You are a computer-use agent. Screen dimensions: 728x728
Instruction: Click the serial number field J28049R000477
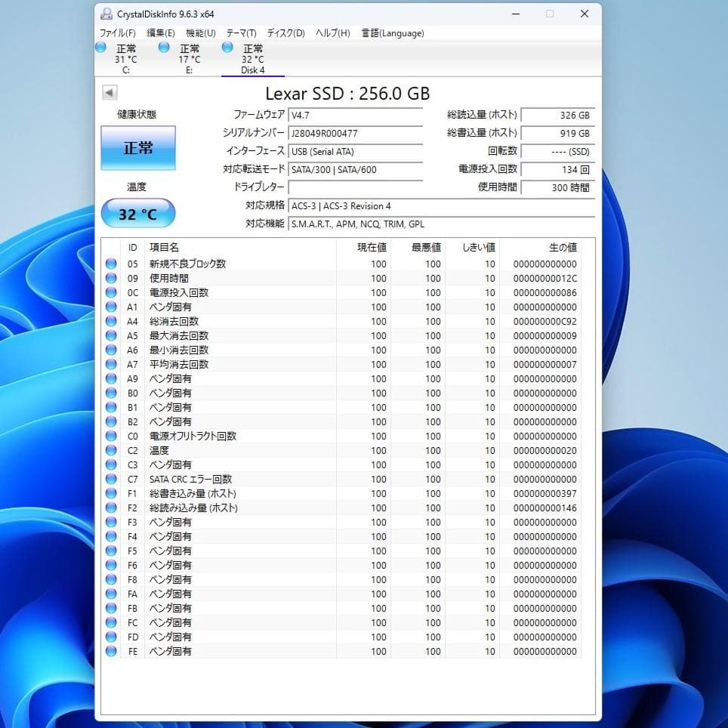pyautogui.click(x=355, y=133)
